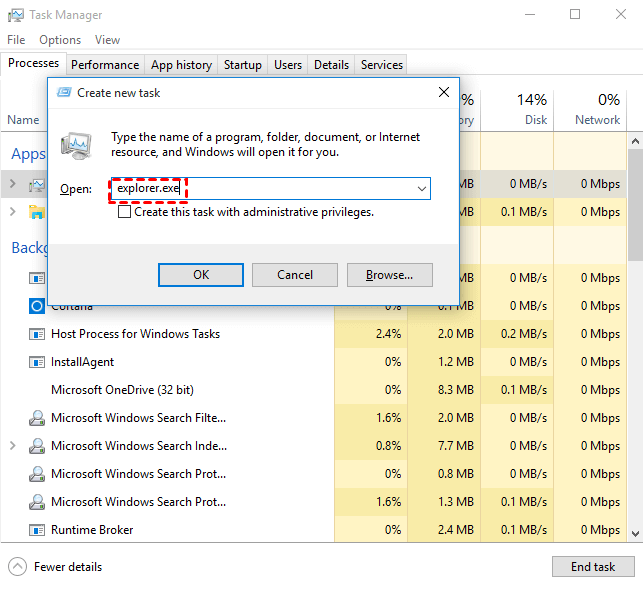
Task: Click the Windows Explorer folder icon in Apps
Action: click(36, 212)
